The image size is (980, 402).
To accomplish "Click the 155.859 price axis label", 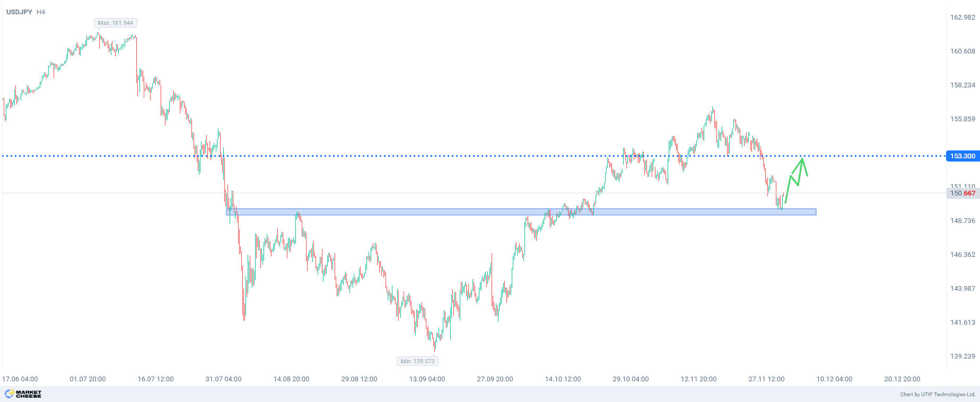I will (x=962, y=119).
